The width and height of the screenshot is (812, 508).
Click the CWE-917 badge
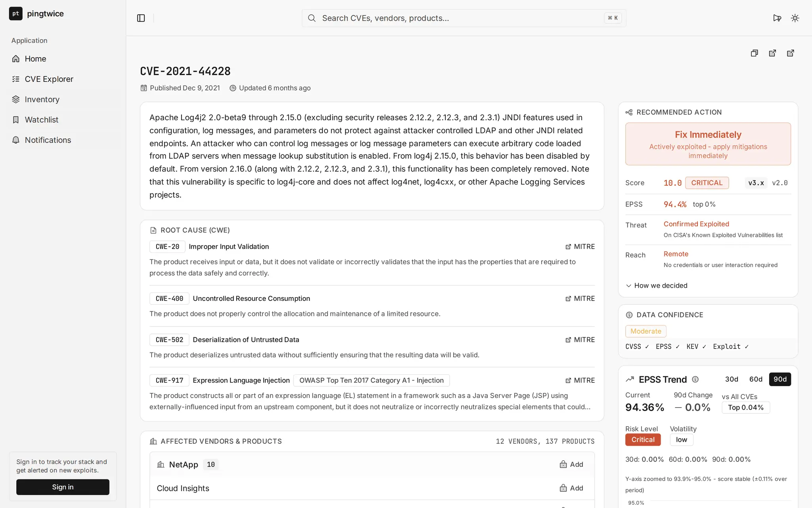pyautogui.click(x=169, y=380)
